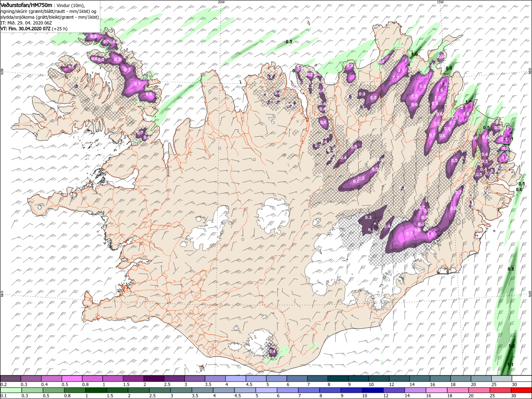Screen dimensions: 532x399
Task: Click the 0.3 snow value north of Vatnajökull
Action: 368,217
